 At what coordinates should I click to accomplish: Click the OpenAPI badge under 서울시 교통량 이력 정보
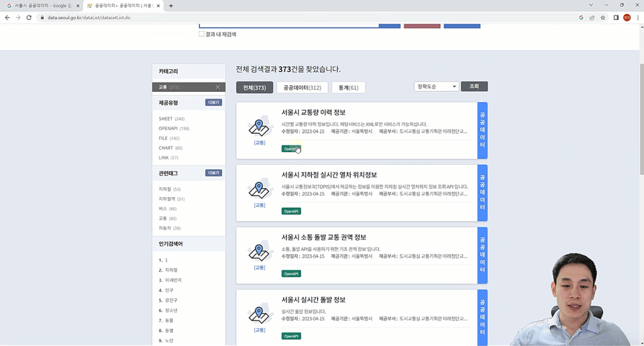point(291,149)
